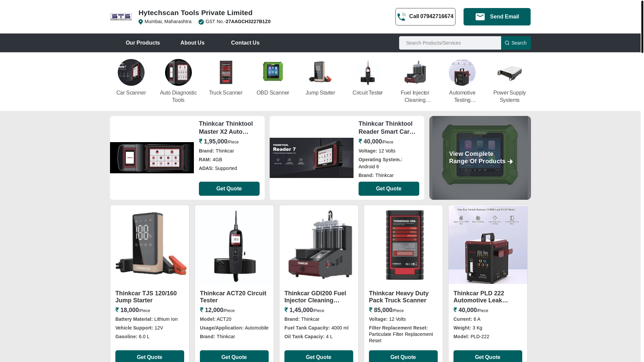644x362 pixels.
Task: Click the Mumbai location pin icon
Action: [x=141, y=22]
